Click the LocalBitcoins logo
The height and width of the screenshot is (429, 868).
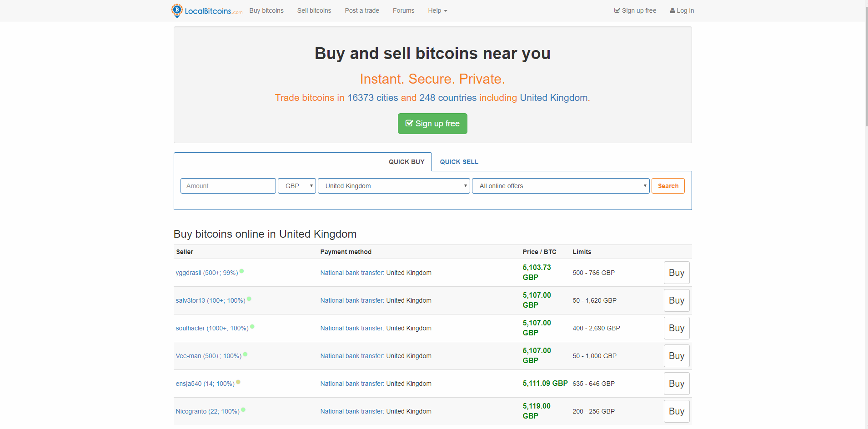point(207,11)
